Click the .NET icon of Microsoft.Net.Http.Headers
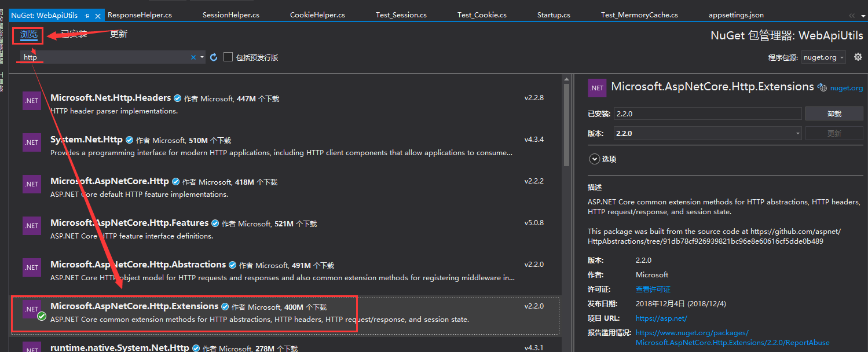Image resolution: width=868 pixels, height=352 pixels. (x=31, y=100)
